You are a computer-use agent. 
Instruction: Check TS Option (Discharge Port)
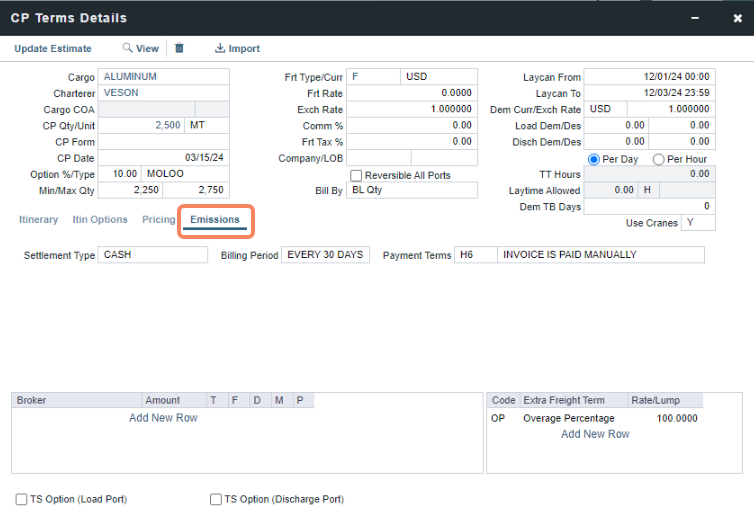click(x=215, y=499)
